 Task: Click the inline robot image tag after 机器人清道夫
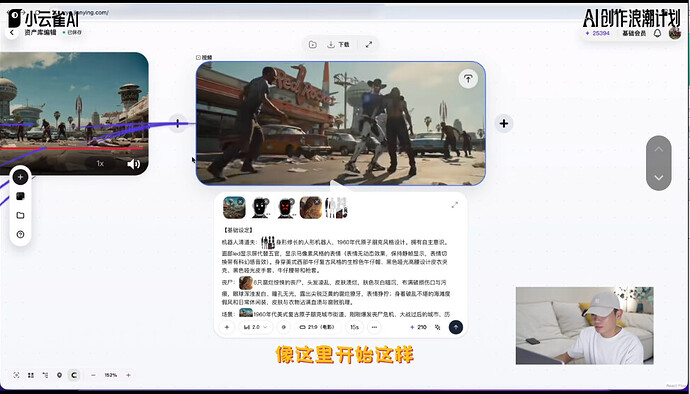(x=268, y=242)
